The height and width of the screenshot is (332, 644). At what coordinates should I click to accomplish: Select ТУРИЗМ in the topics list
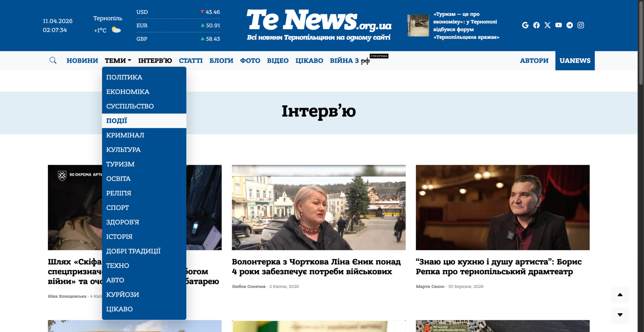[x=144, y=164]
